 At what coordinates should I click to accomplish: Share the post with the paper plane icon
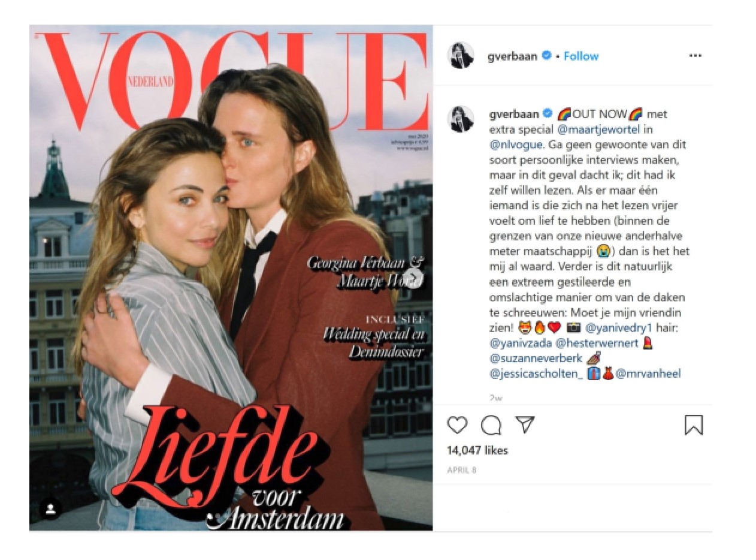525,424
